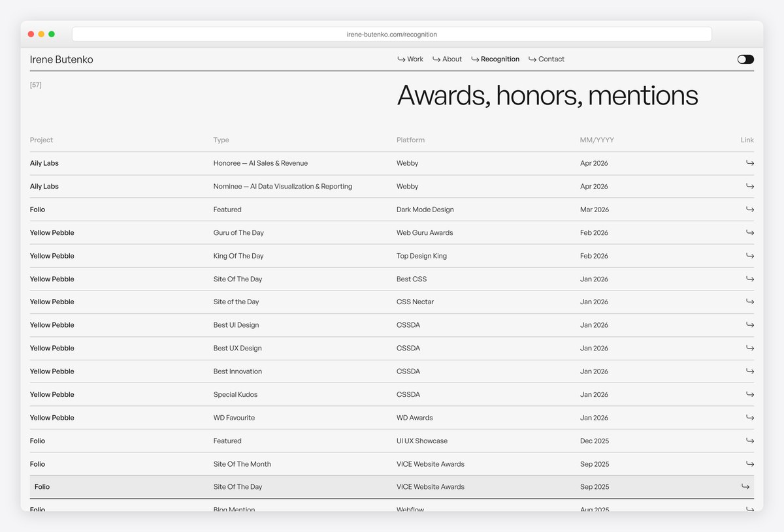Select Nominee — AI Data Visualization & Reporting
This screenshot has height=532, width=784.
pos(283,187)
